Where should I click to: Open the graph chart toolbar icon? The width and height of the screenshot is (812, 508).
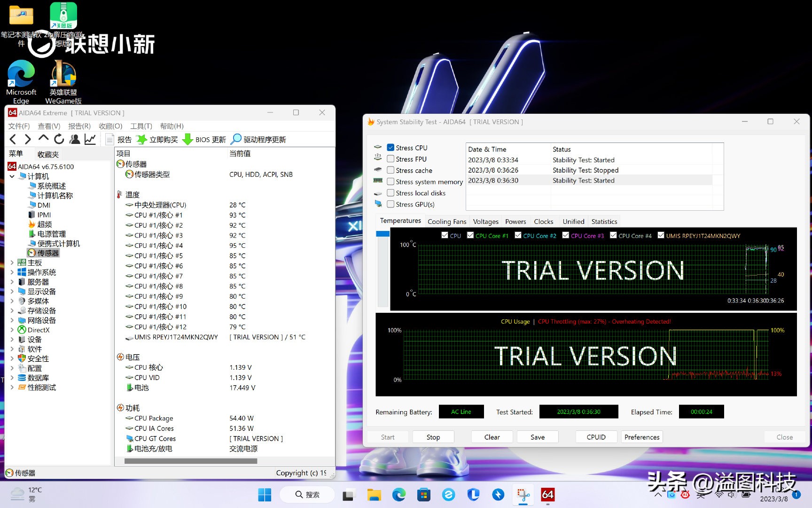coord(90,139)
